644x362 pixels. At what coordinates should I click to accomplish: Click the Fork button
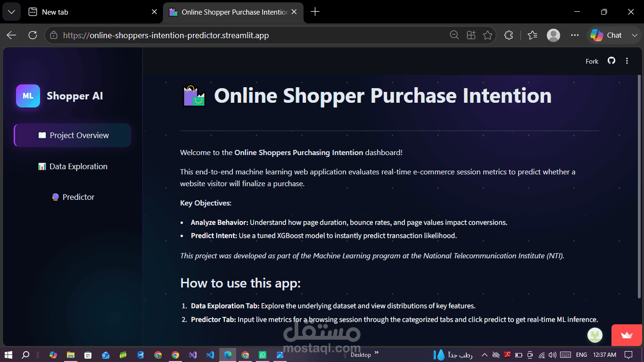pyautogui.click(x=592, y=61)
